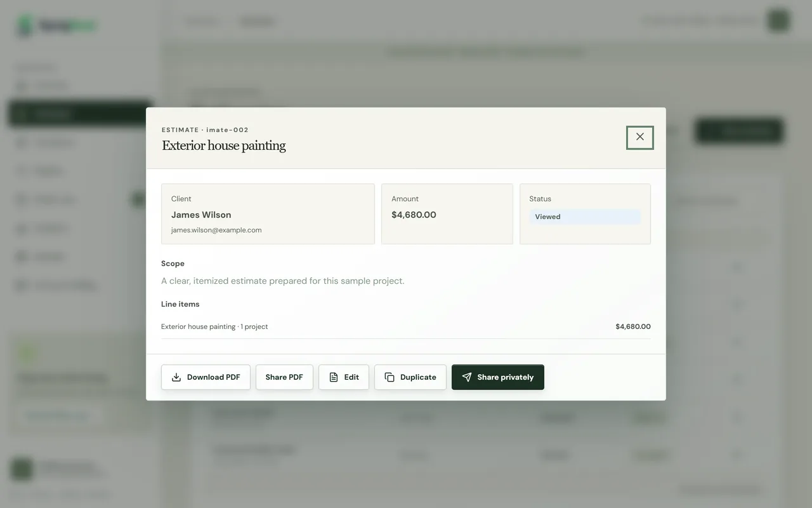Share the estimate privately

(498, 377)
